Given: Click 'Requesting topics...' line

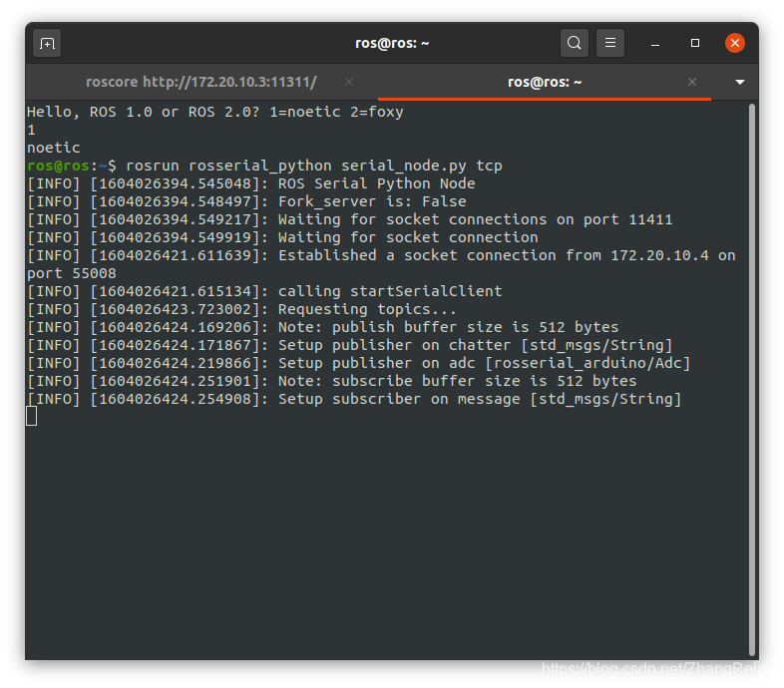Looking at the screenshot, I should [x=242, y=309].
